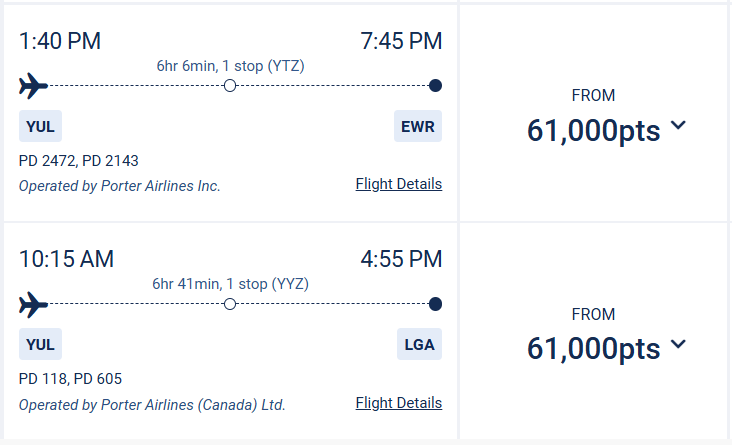The height and width of the screenshot is (445, 732).
Task: Click the airplane icon on the 10:15 AM flight
Action: tap(33, 304)
